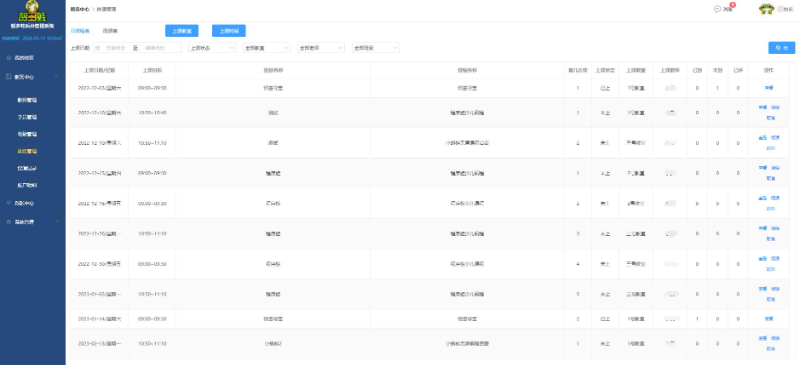
Task: Click the 上课日期/星期 column header
Action: 99,70
